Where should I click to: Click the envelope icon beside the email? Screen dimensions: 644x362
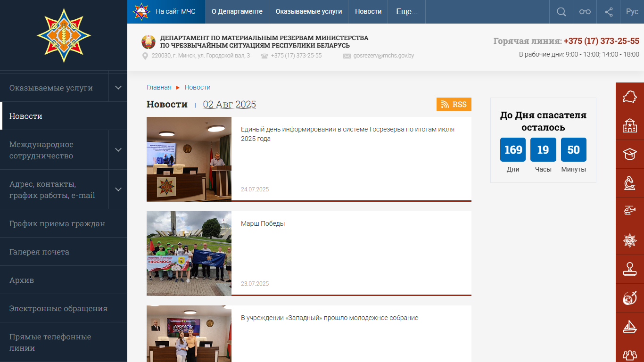tap(347, 56)
